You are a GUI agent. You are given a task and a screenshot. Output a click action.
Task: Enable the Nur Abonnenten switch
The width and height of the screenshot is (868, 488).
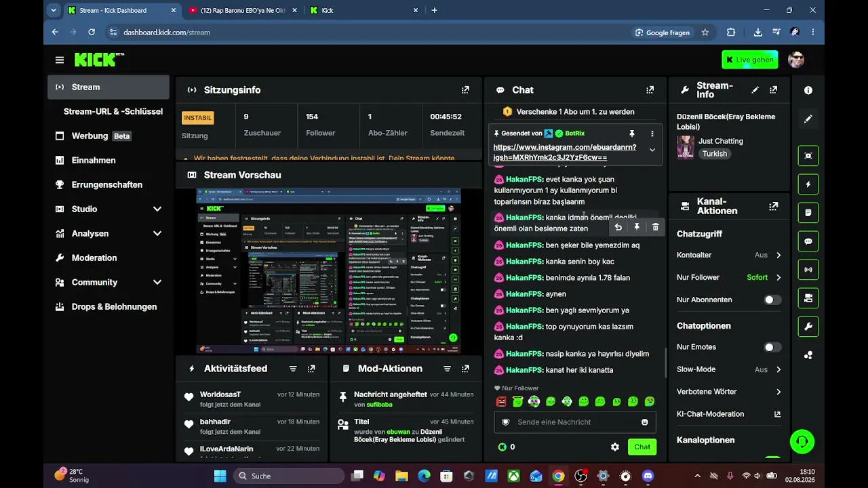(x=772, y=300)
